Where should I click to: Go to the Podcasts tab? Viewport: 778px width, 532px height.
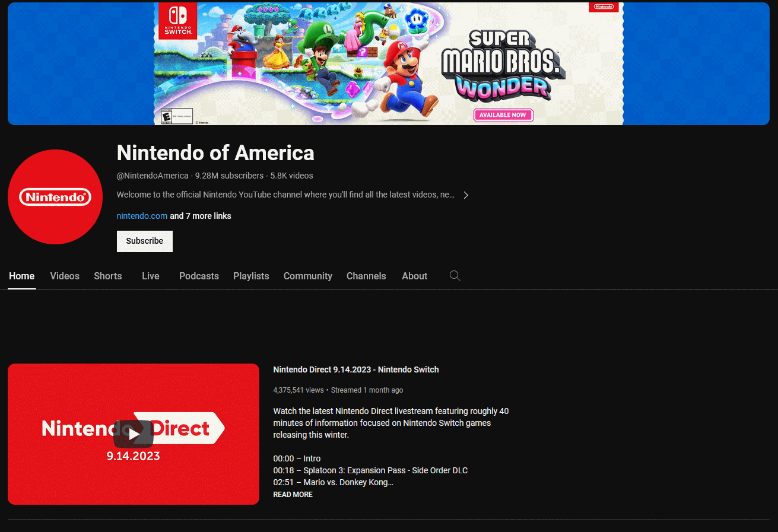tap(199, 276)
